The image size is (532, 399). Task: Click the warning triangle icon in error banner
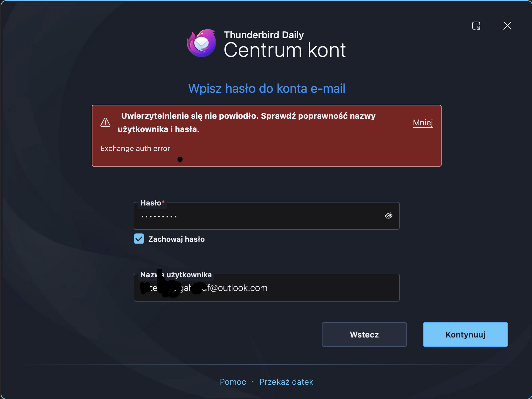pyautogui.click(x=105, y=122)
